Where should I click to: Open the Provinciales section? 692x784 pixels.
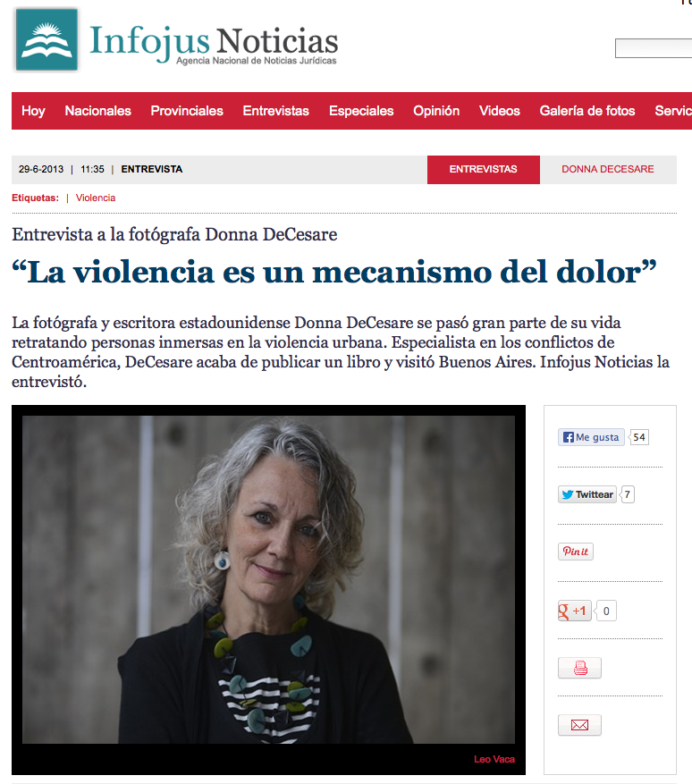pyautogui.click(x=187, y=111)
